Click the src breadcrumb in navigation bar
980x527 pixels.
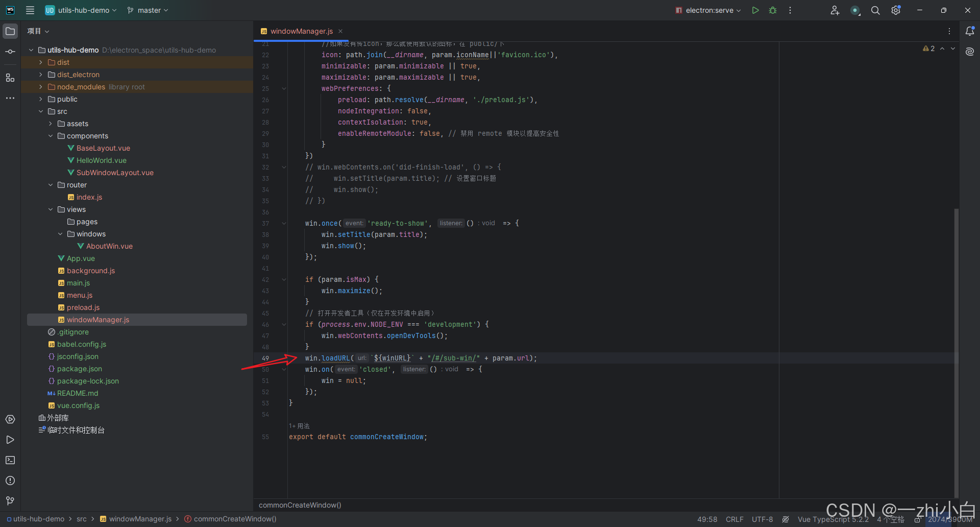pyautogui.click(x=82, y=519)
